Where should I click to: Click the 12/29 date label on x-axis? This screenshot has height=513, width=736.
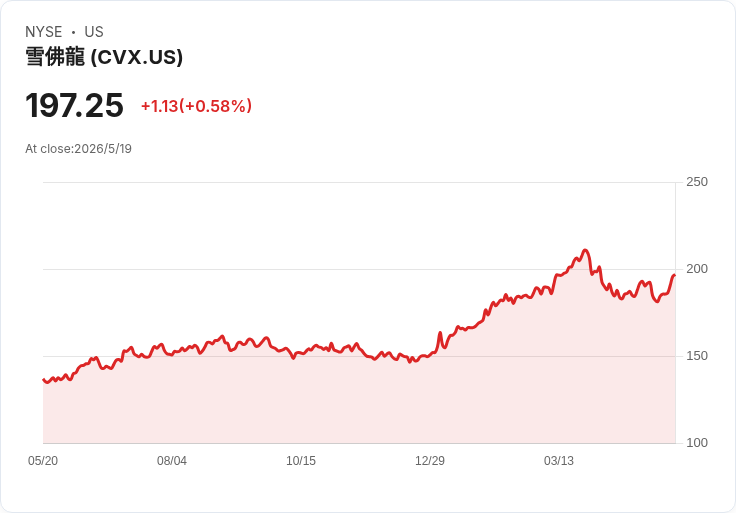pos(429,461)
